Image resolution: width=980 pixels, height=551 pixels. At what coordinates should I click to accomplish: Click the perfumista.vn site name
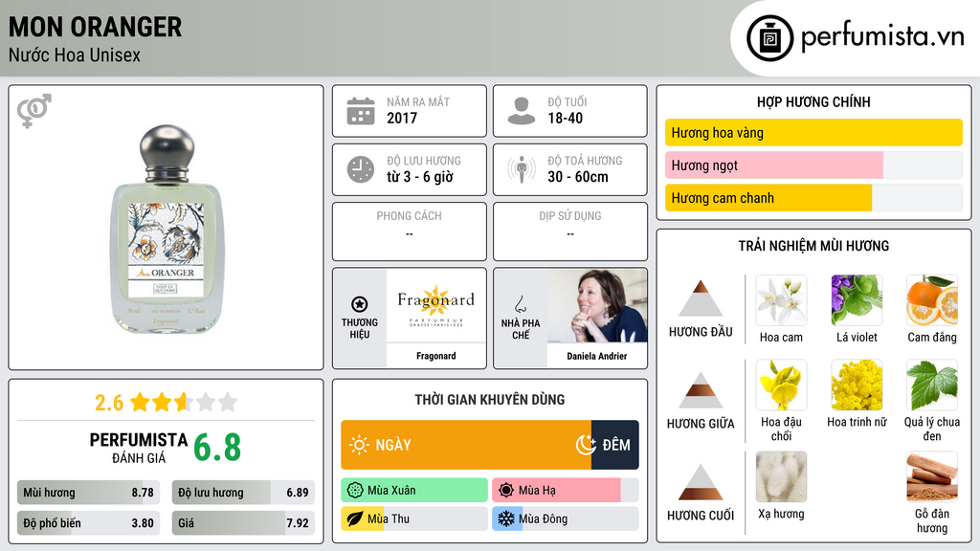882,37
